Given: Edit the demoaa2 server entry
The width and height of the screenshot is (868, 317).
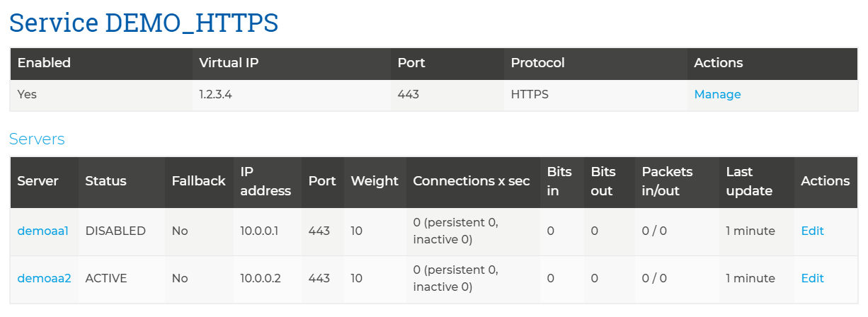Looking at the screenshot, I should (x=812, y=278).
